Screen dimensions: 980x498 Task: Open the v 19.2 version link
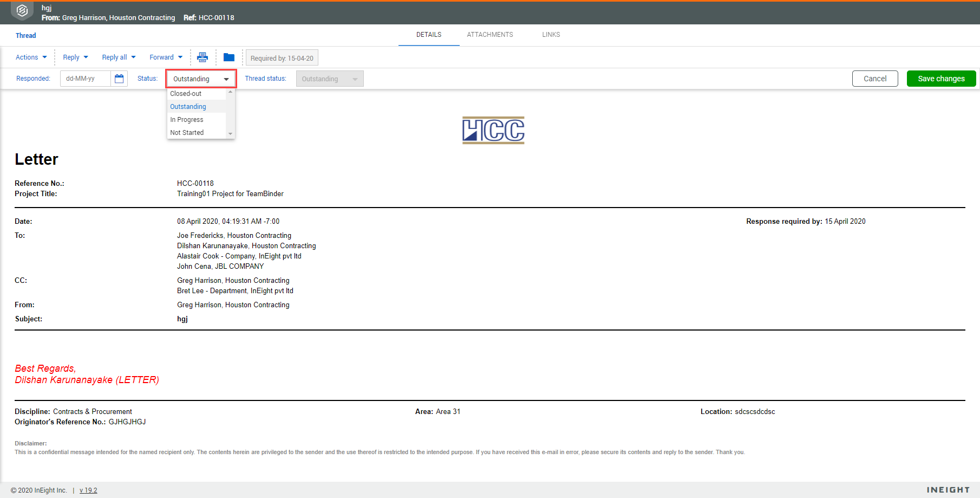point(88,490)
